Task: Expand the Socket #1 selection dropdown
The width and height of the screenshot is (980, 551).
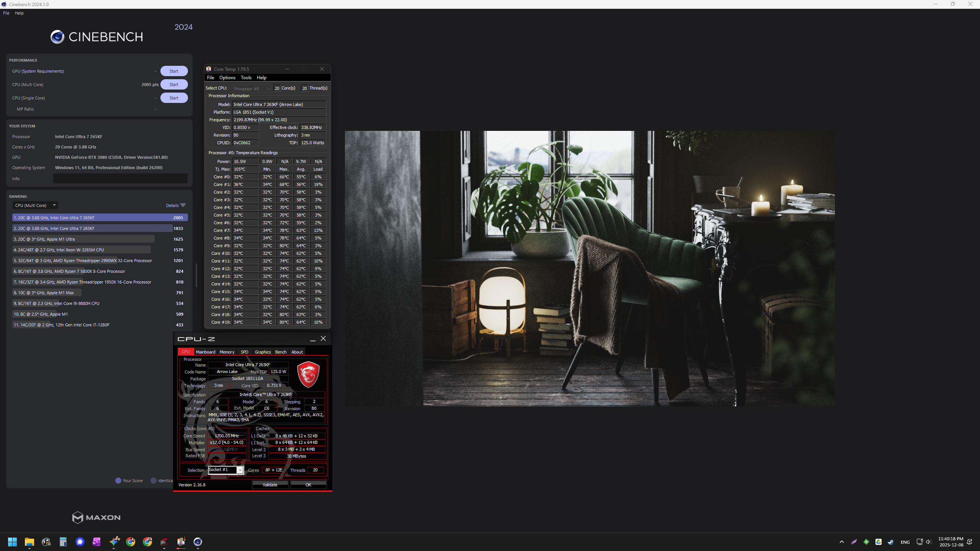Action: (240, 470)
